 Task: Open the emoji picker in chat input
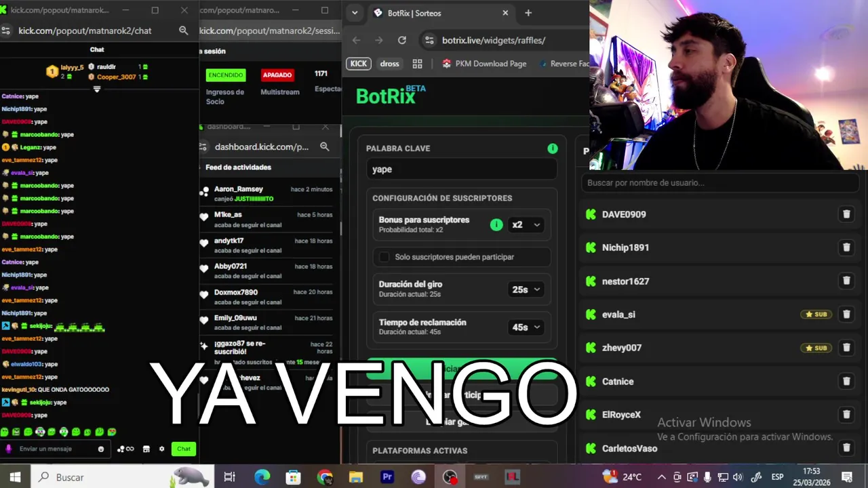click(x=101, y=449)
